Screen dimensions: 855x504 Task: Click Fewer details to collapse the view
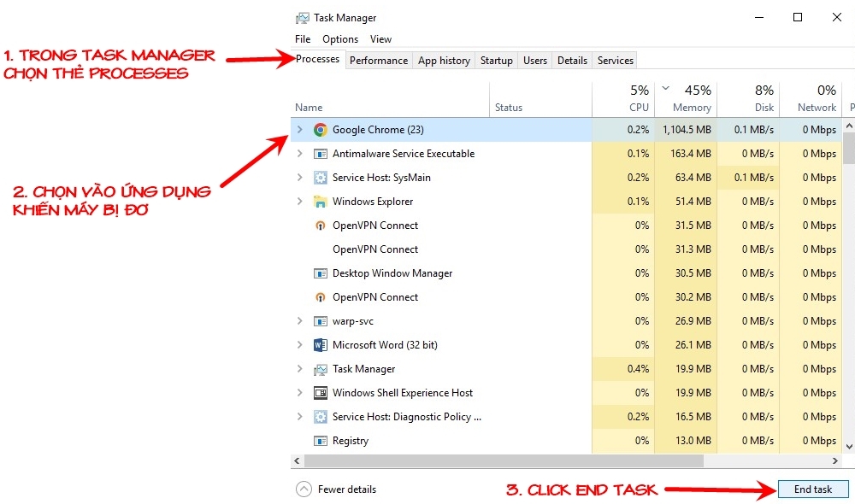pyautogui.click(x=336, y=489)
